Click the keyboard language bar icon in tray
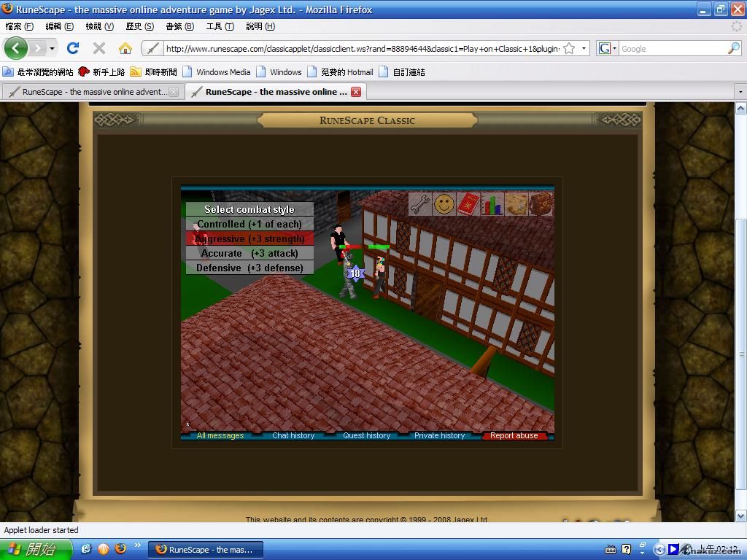Viewport: 747px width, 560px height. tap(611, 550)
